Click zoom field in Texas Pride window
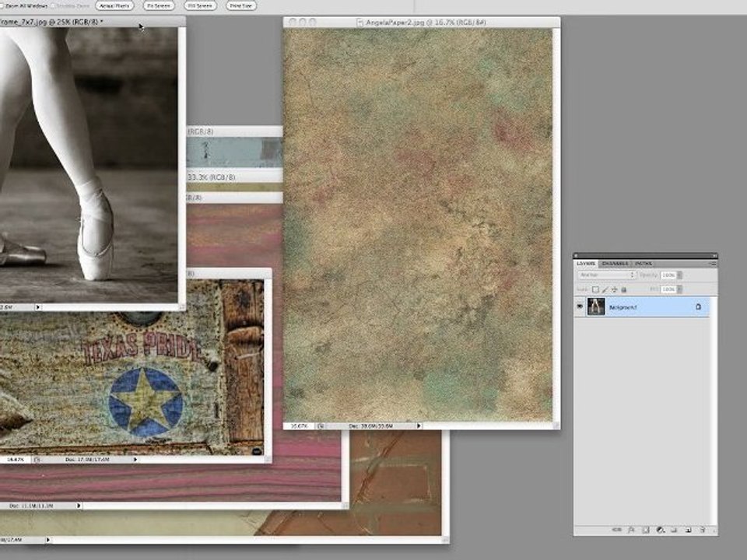The width and height of the screenshot is (747, 560). pos(16,460)
